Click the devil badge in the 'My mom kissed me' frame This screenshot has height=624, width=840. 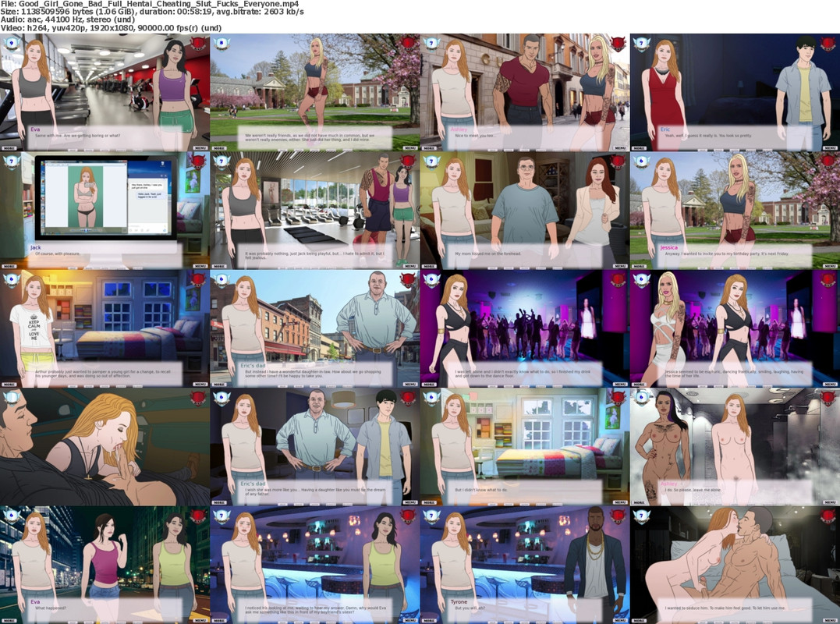click(618, 161)
